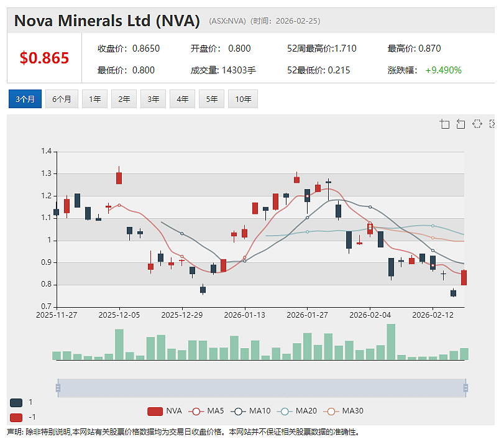Toggle the NVA candlestick legend icon
The width and height of the screenshot is (504, 447).
tap(155, 412)
